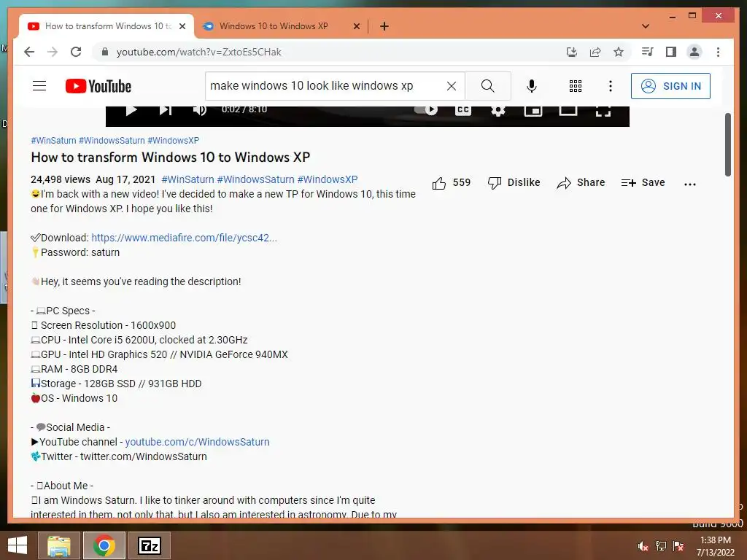Screen dimensions: 747x560
Task: Click #WindowsSaturn hashtag above title
Action: coord(112,141)
